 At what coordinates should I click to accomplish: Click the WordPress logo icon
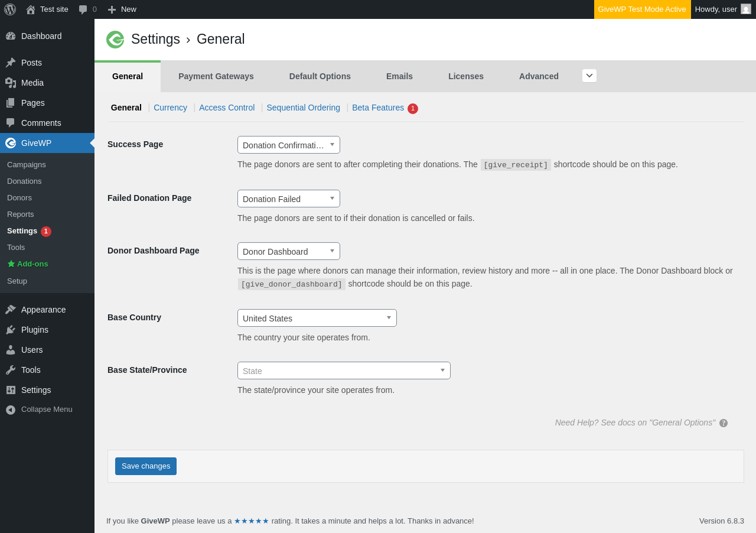point(10,9)
